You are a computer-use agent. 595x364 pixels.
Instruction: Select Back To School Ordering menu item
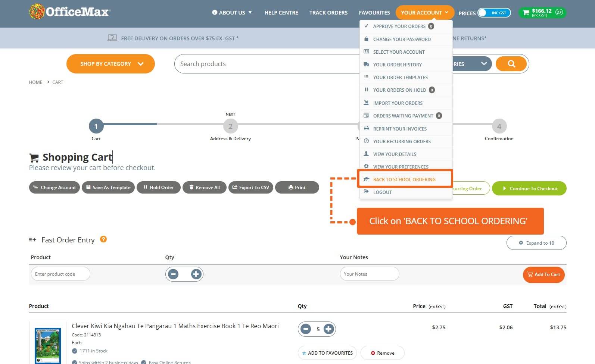[404, 179]
